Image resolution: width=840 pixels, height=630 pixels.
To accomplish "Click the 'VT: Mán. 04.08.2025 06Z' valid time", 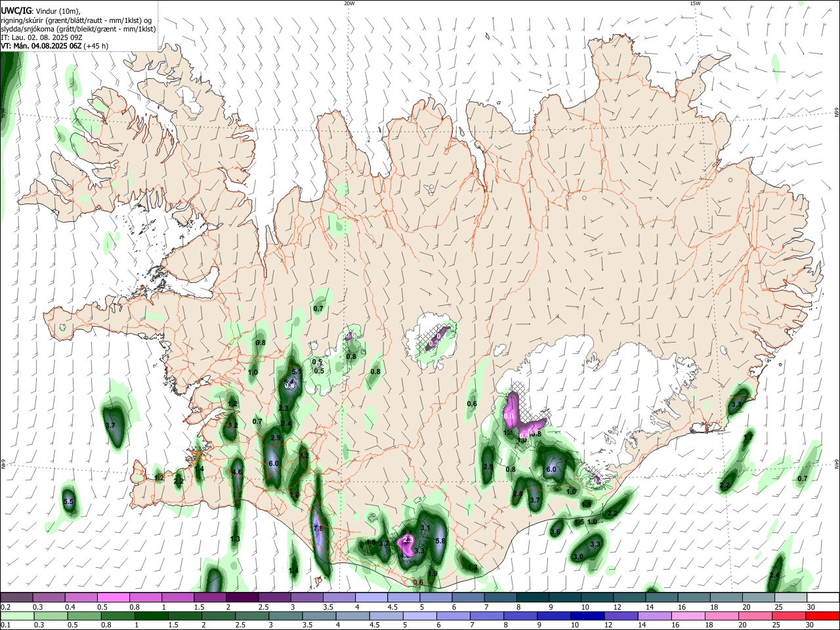I will point(41,46).
